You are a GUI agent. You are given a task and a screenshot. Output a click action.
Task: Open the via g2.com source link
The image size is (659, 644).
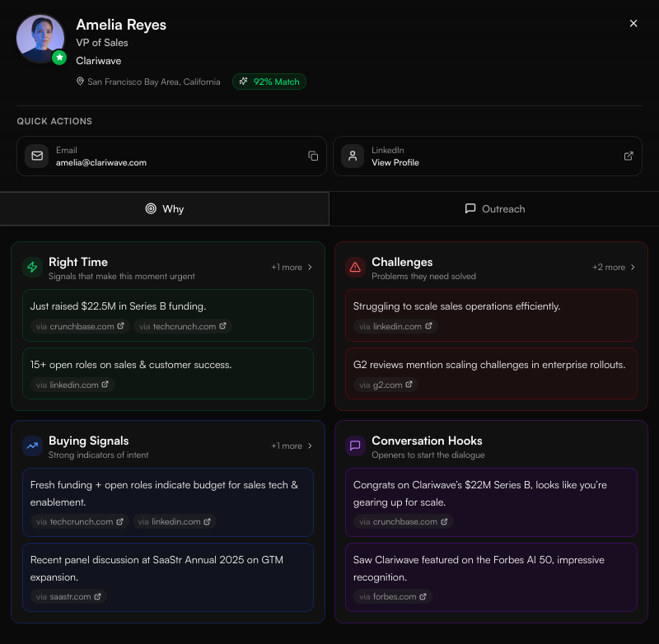point(386,385)
